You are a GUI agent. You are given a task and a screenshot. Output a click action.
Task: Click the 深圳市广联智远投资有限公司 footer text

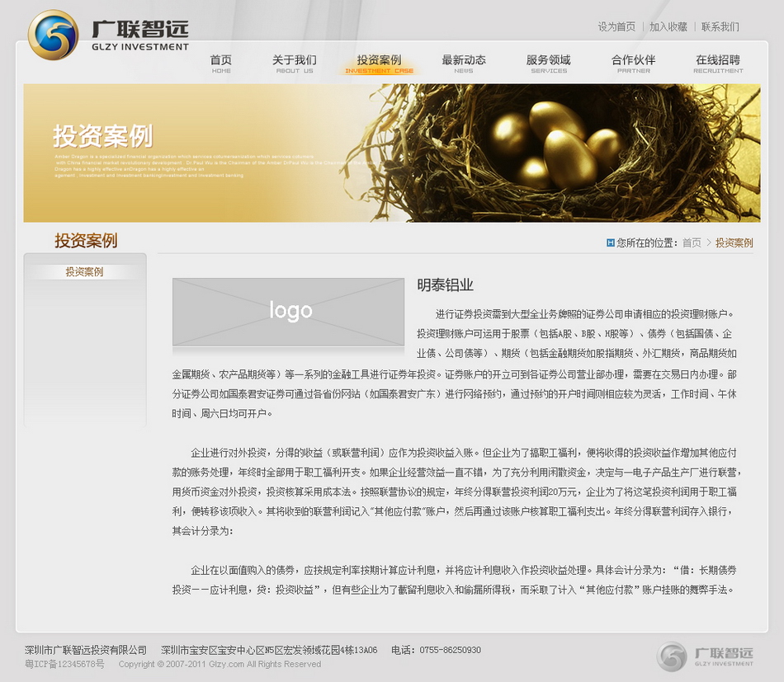(86, 650)
